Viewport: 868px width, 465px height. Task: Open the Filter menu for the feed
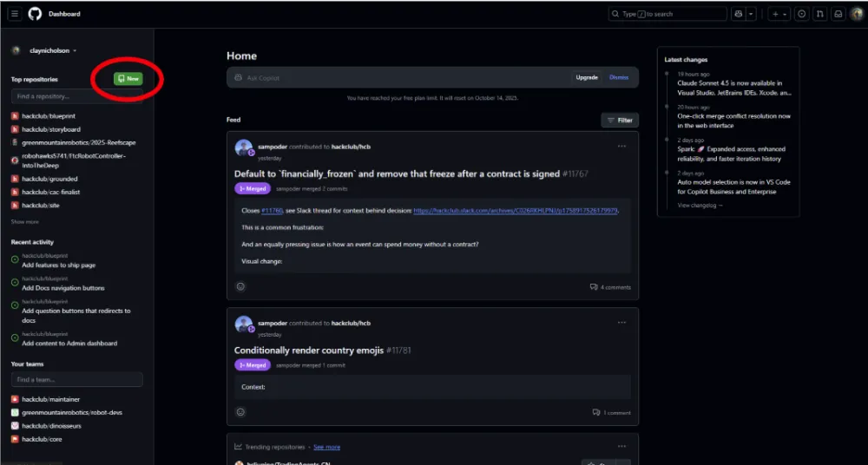click(x=620, y=120)
